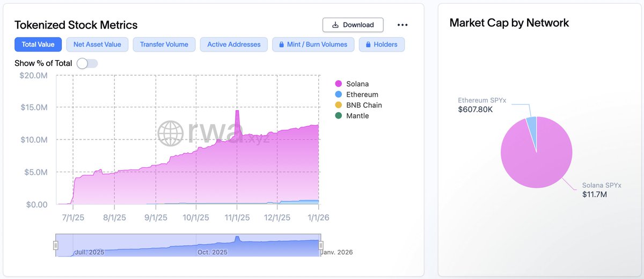Click the 7/1/25 x-axis date label

(x=73, y=218)
